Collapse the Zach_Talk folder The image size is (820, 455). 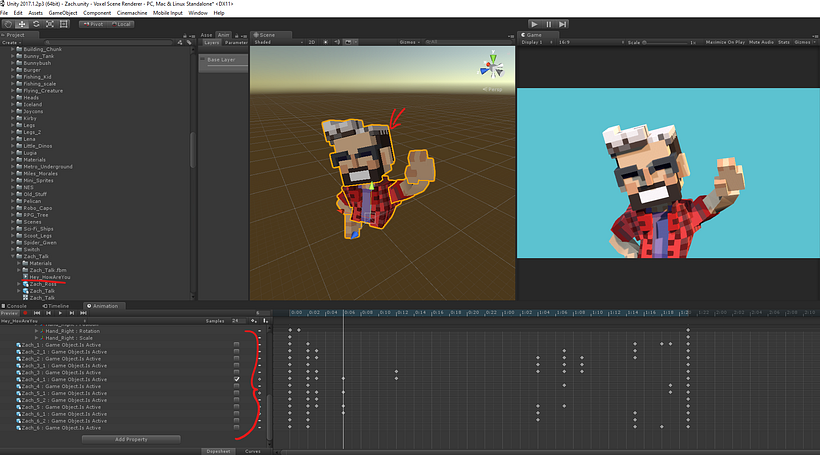[13, 256]
